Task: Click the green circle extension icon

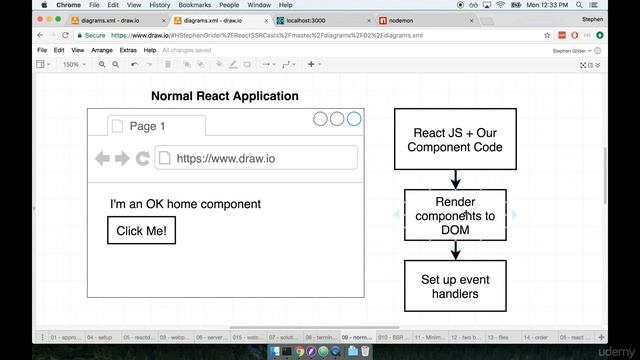Action: [600, 36]
